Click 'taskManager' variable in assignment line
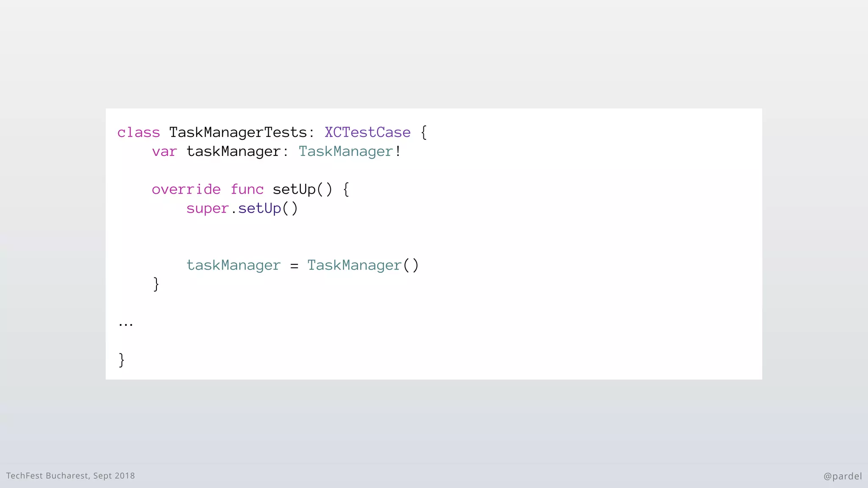The width and height of the screenshot is (868, 488). (234, 265)
